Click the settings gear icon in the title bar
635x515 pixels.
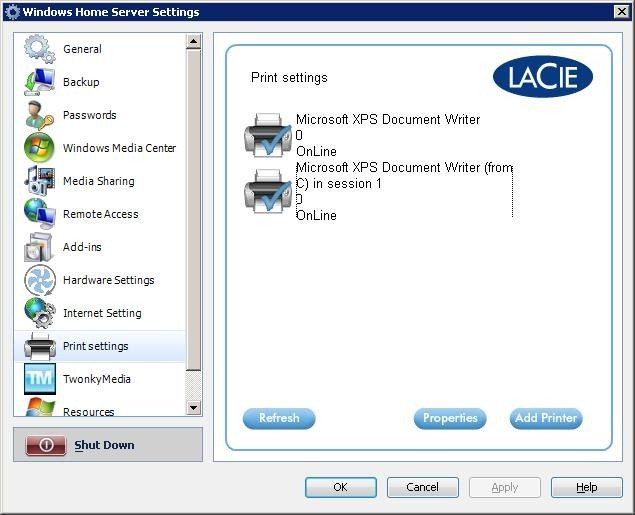pyautogui.click(x=12, y=12)
